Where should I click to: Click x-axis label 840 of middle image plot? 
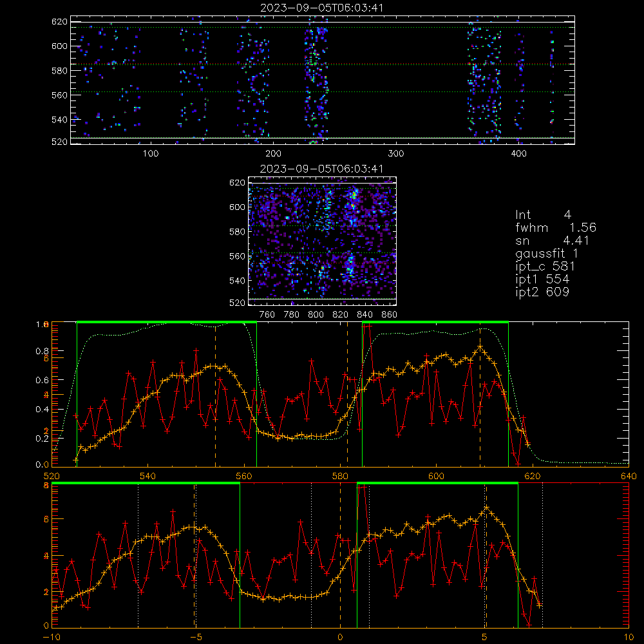point(365,314)
